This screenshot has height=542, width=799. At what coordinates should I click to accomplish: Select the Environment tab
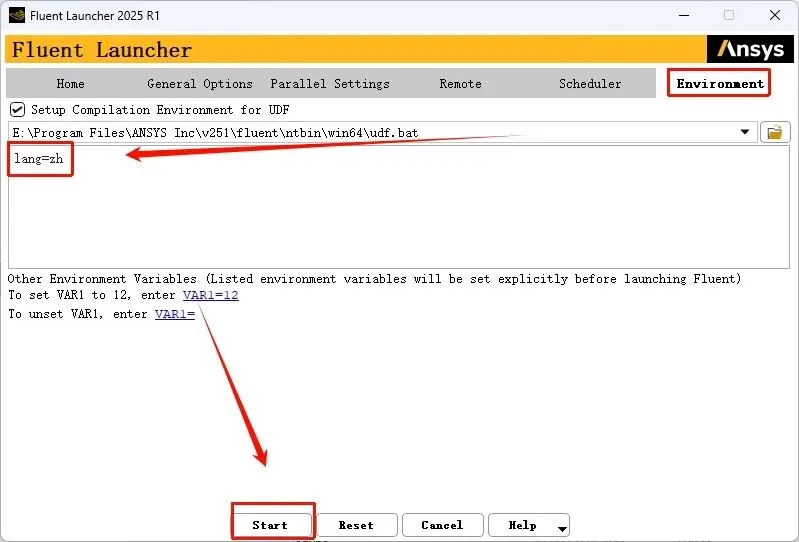tap(720, 84)
